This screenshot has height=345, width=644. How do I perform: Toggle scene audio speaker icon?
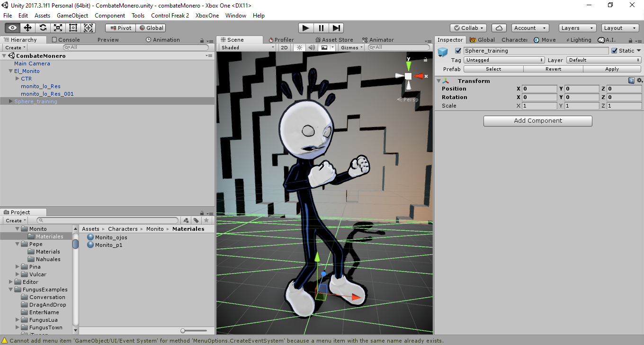312,47
